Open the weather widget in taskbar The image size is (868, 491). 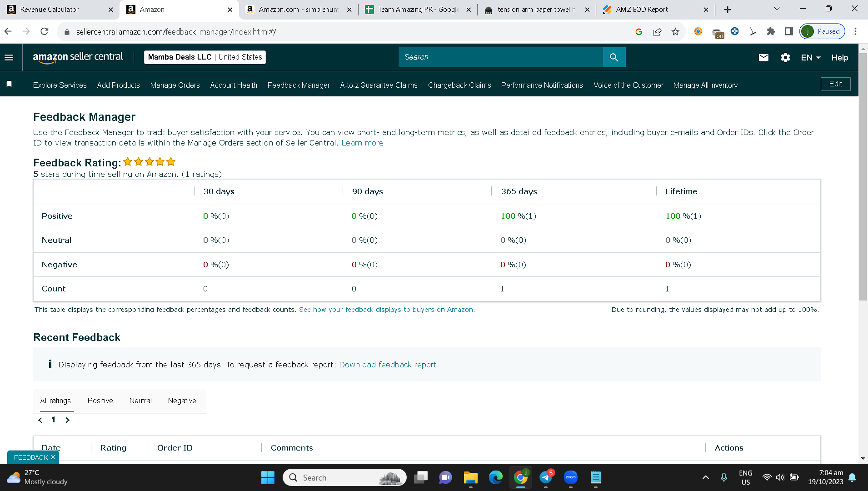pos(37,477)
